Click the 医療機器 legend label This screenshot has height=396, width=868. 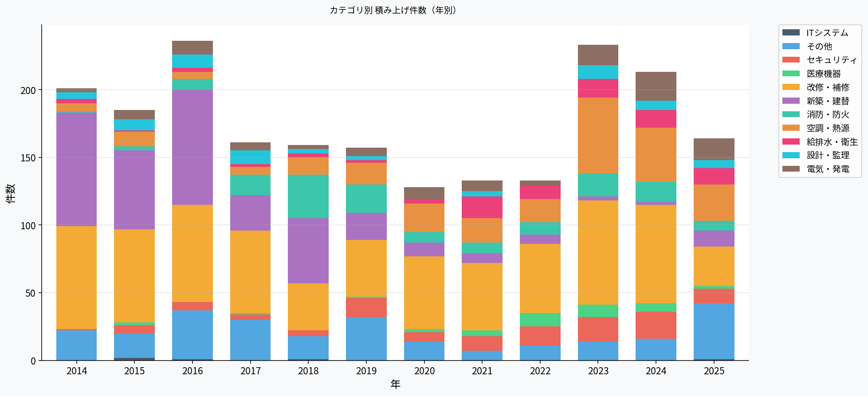[x=824, y=74]
